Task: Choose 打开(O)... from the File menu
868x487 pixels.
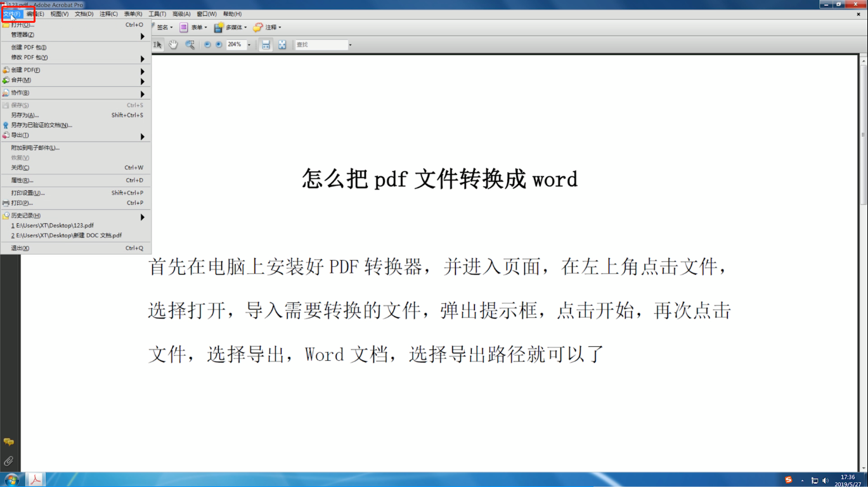Action: click(x=75, y=25)
